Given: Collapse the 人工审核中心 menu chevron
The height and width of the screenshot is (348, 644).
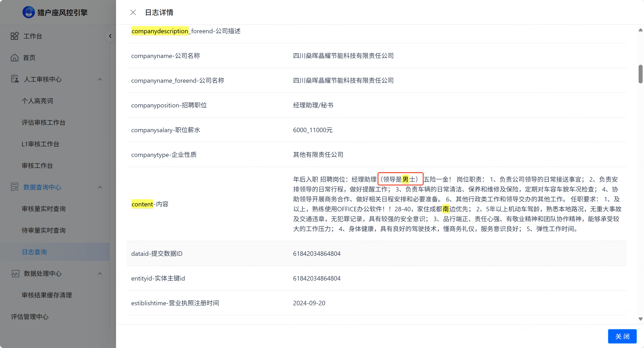Looking at the screenshot, I should pos(100,79).
